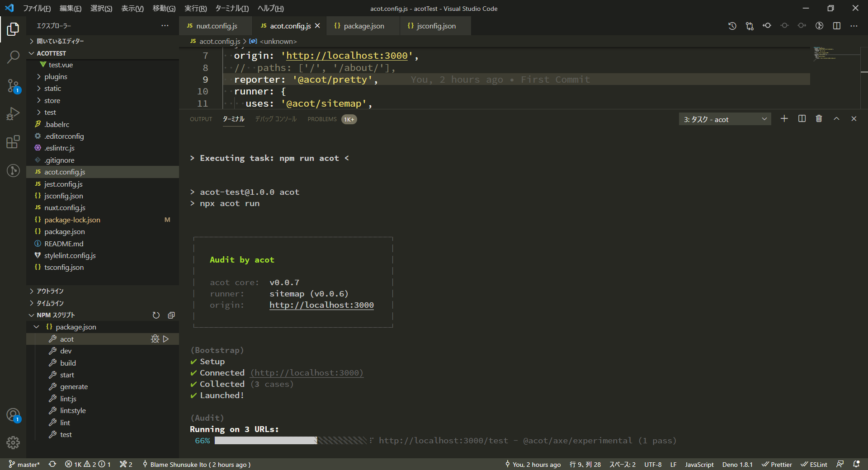Image resolution: width=868 pixels, height=470 pixels.
Task: Open the Extensions view
Action: (13, 142)
